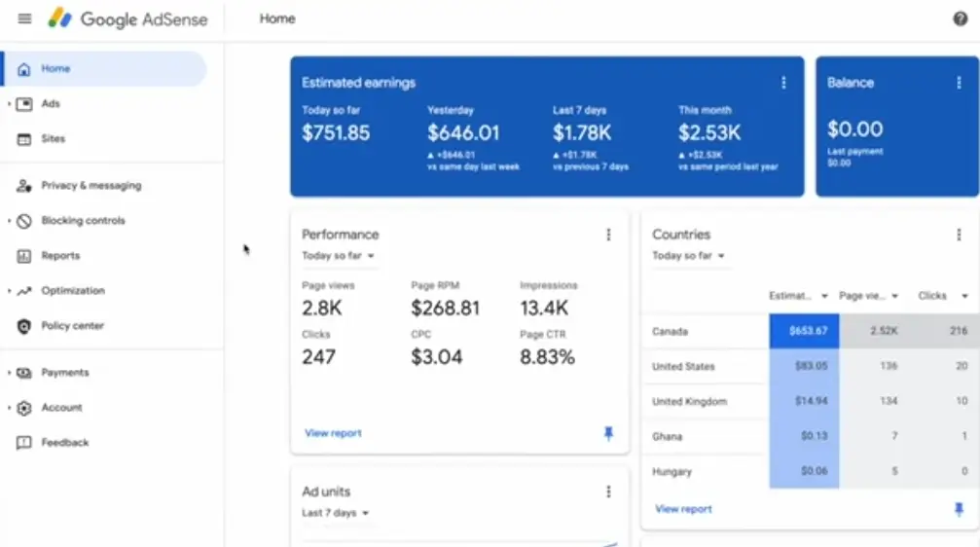Open Countries card three-dot menu
The image size is (980, 547).
pyautogui.click(x=959, y=235)
